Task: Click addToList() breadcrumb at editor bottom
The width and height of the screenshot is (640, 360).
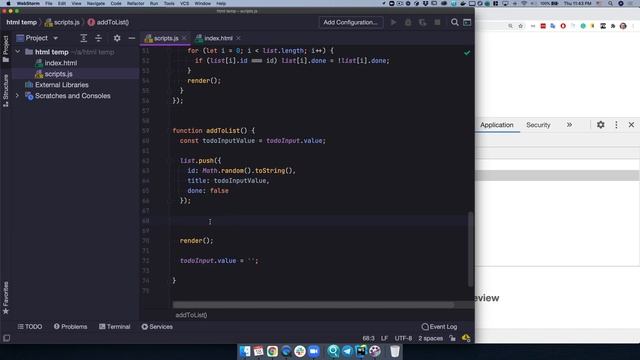Action: click(x=191, y=315)
